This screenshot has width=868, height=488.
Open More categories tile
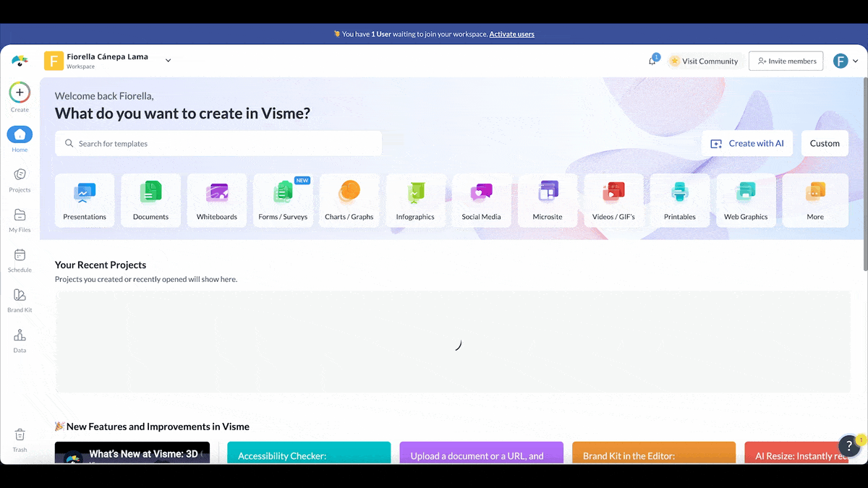click(x=815, y=200)
